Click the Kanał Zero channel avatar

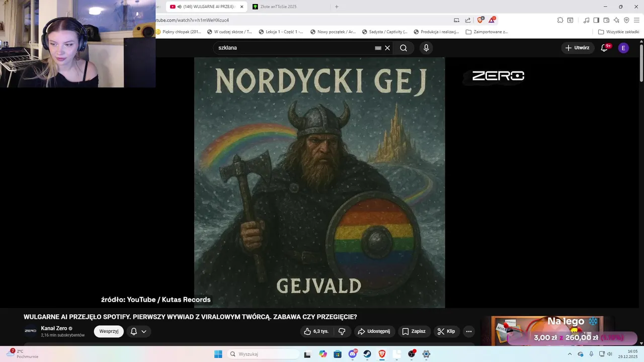[30, 331]
